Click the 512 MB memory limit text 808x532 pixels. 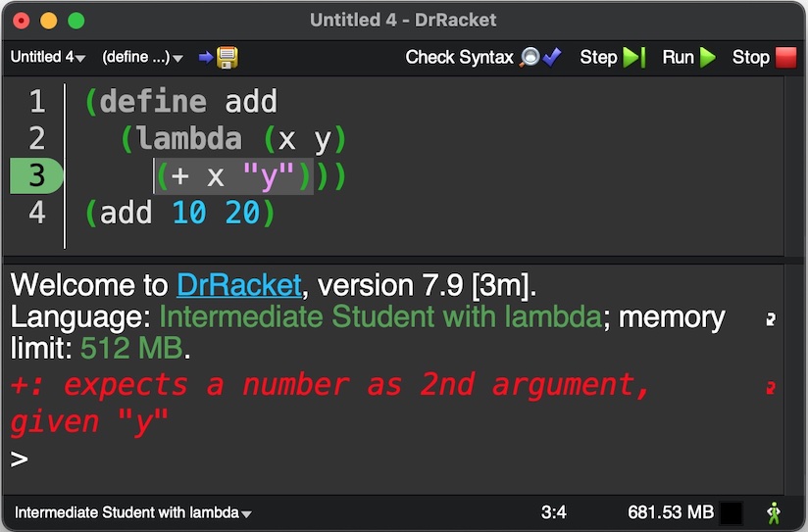(131, 348)
